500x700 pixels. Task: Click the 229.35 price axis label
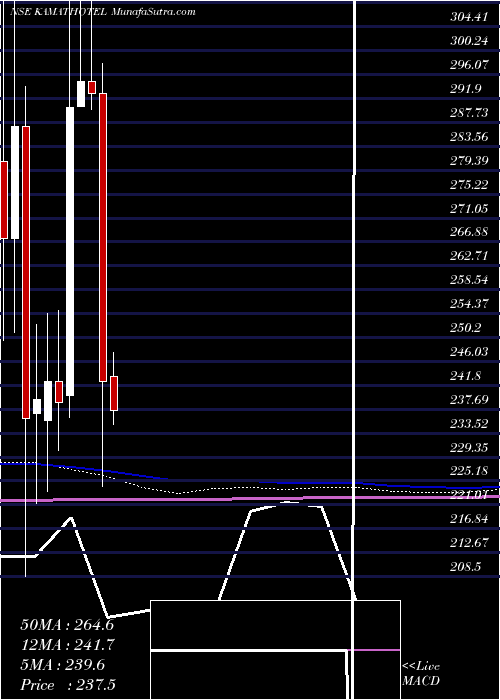pos(469,447)
